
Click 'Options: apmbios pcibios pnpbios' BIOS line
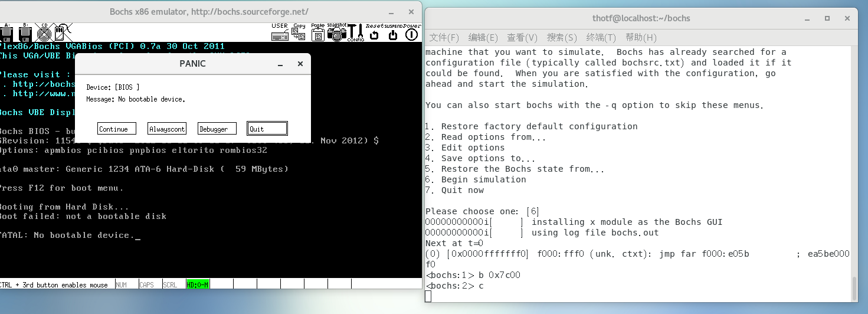click(x=134, y=150)
